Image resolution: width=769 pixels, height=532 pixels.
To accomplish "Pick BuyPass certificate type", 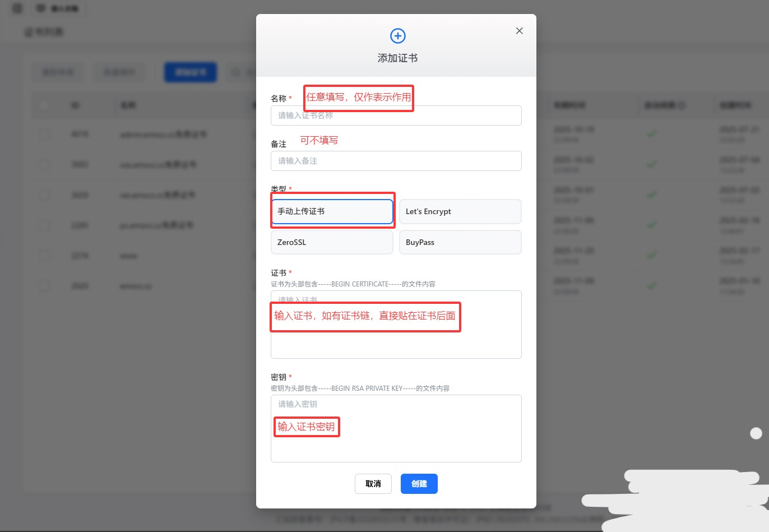I will click(x=460, y=242).
